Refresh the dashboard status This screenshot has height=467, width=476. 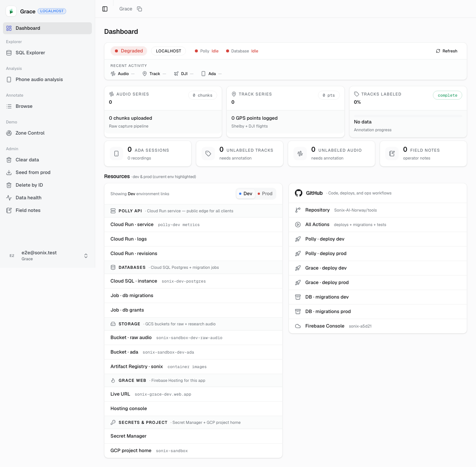(x=447, y=51)
